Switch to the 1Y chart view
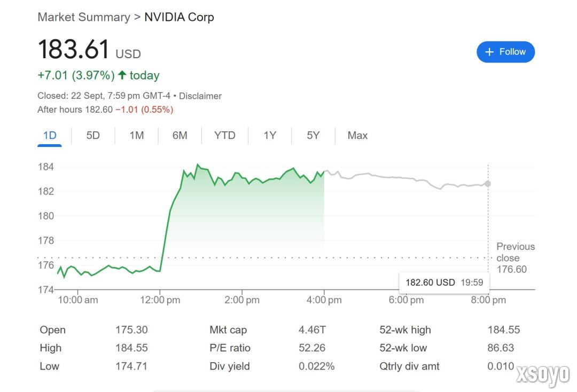 [270, 136]
